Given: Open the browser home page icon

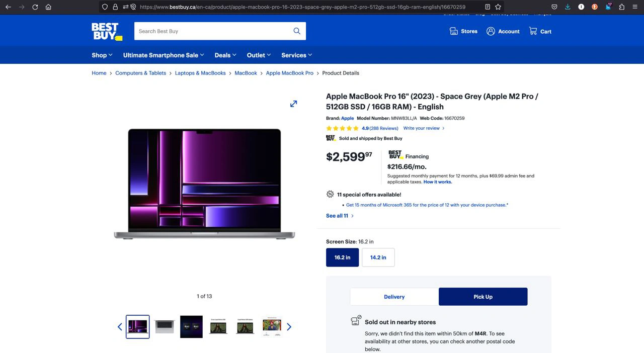Looking at the screenshot, I should pyautogui.click(x=48, y=7).
